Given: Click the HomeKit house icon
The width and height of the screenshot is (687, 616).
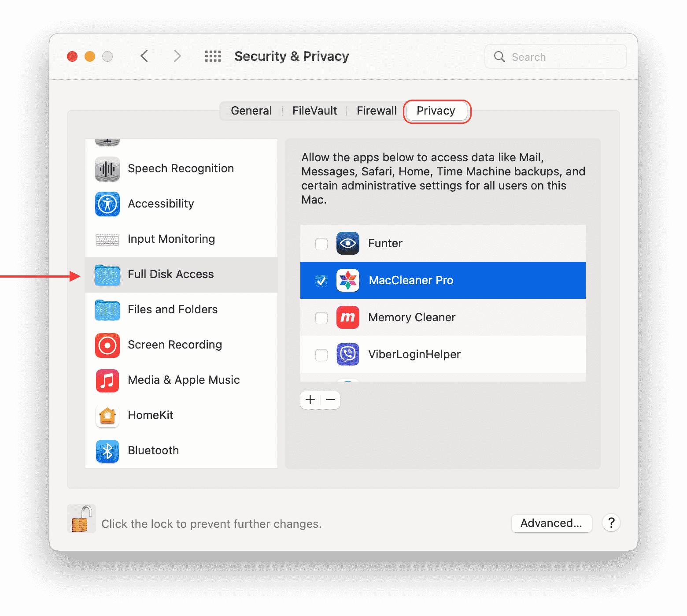Looking at the screenshot, I should (x=107, y=416).
